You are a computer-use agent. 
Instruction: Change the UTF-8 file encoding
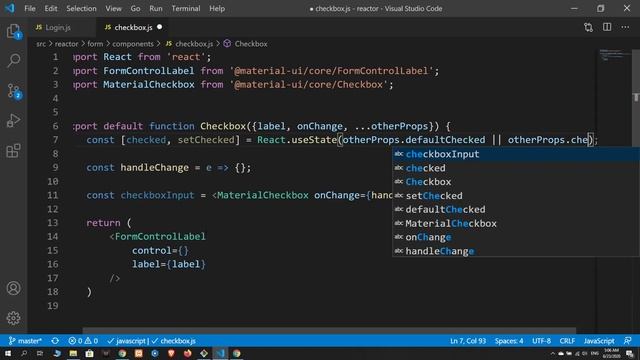(541, 341)
